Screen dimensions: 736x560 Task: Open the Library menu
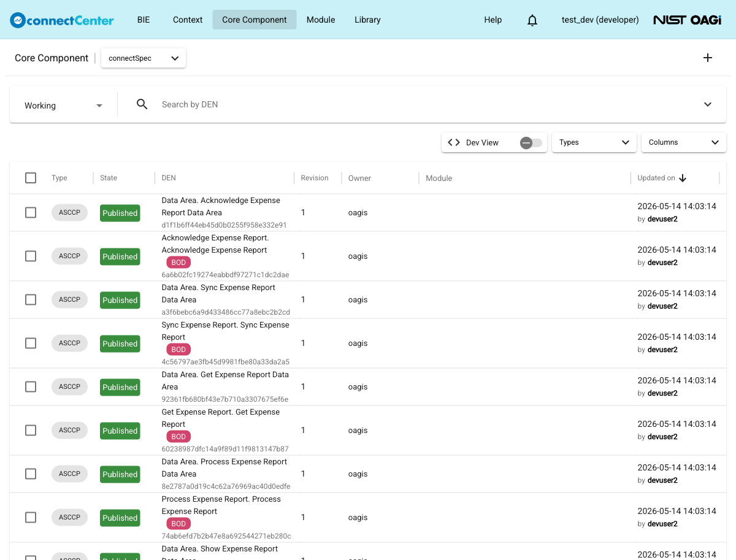tap(367, 20)
